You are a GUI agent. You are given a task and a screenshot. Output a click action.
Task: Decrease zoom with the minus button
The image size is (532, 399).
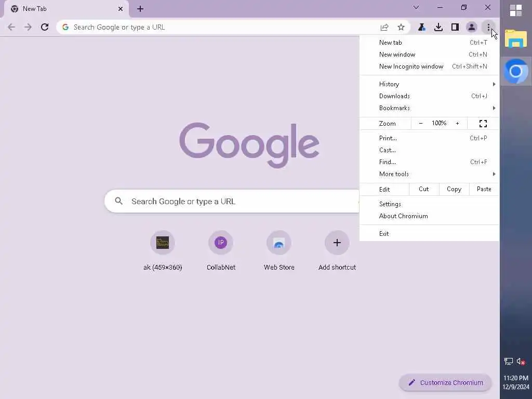click(x=421, y=124)
